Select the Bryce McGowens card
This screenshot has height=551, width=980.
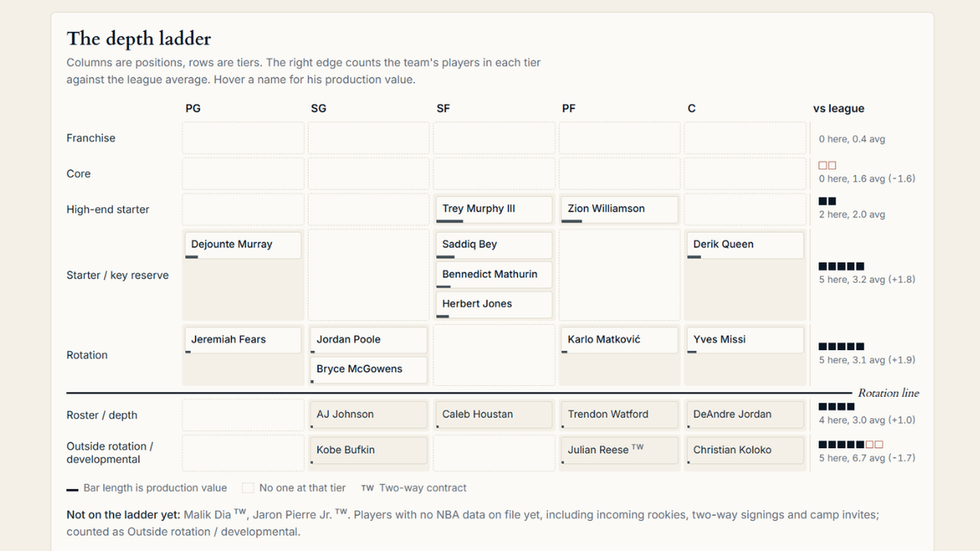(367, 370)
